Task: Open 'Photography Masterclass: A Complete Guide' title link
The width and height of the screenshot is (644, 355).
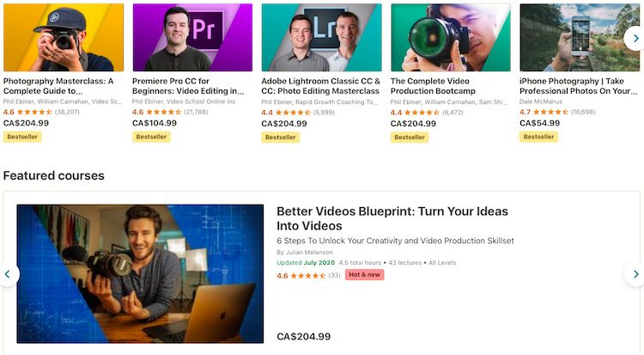Action: 58,86
